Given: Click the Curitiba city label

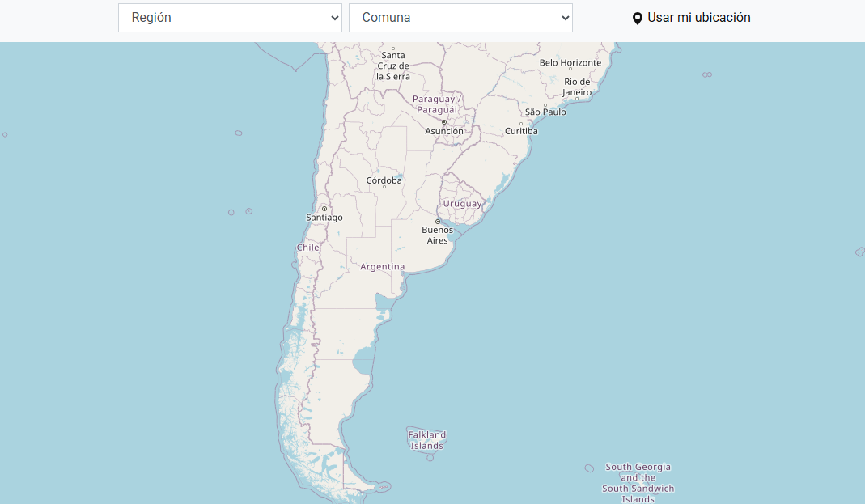Looking at the screenshot, I should tap(521, 131).
